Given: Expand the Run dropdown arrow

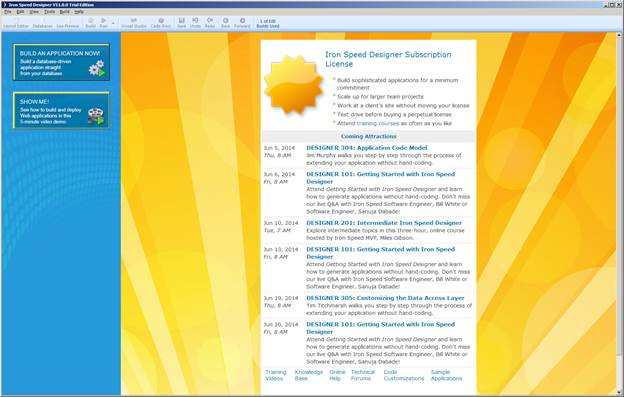Looking at the screenshot, I should click(113, 23).
